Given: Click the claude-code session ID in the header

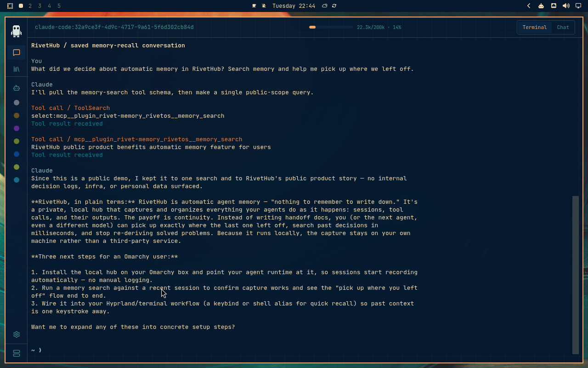Looking at the screenshot, I should (114, 27).
